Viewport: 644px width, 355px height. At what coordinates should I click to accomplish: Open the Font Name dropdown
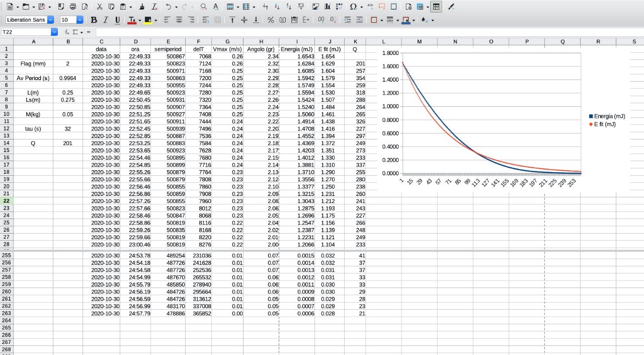pos(50,20)
